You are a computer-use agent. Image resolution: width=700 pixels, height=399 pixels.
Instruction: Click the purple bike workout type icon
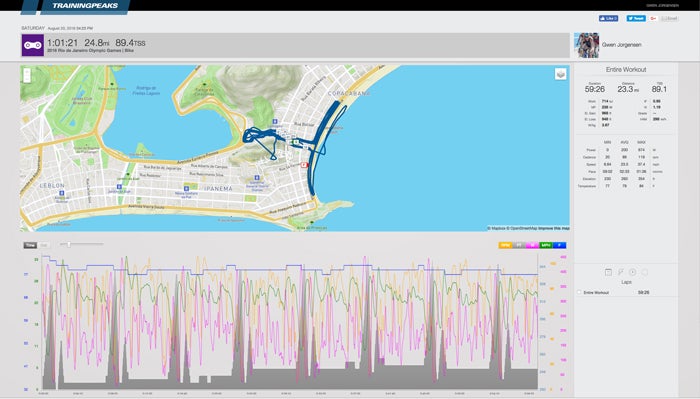33,45
